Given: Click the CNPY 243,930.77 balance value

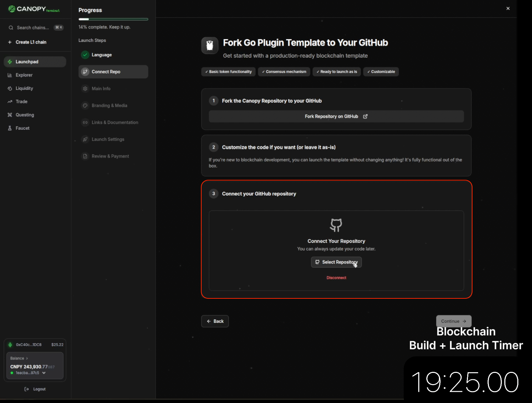Looking at the screenshot, I should pyautogui.click(x=33, y=367).
